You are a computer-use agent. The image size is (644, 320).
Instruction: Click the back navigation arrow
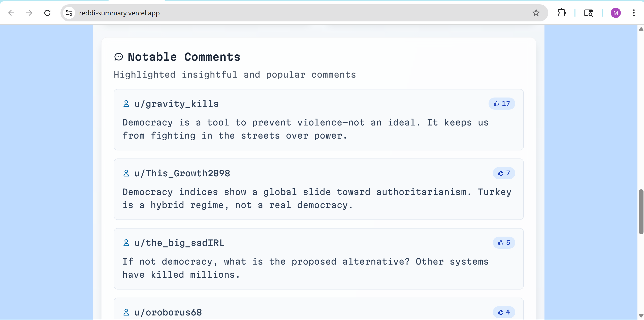(11, 13)
